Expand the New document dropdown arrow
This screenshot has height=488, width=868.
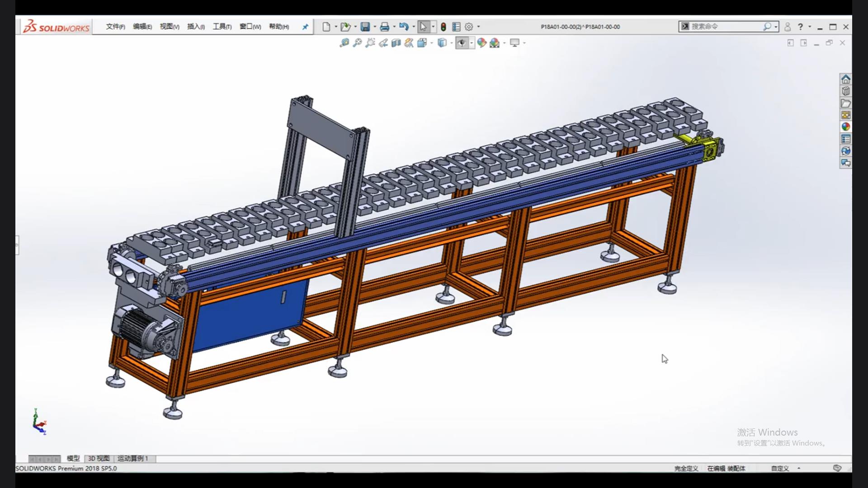336,27
